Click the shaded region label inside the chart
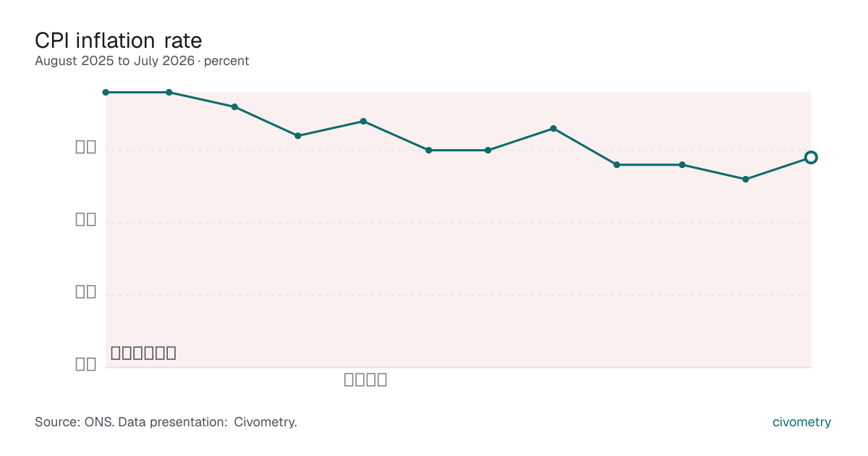Image resolution: width=868 pixels, height=456 pixels. coord(143,353)
